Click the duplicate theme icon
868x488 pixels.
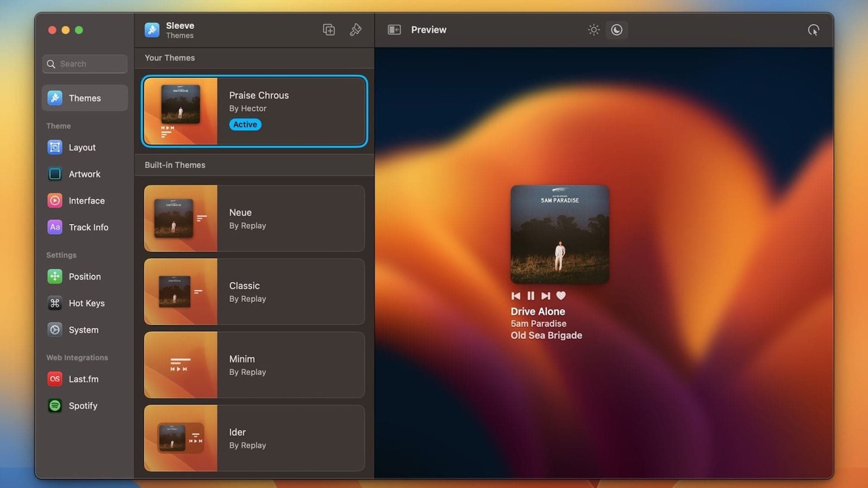329,30
